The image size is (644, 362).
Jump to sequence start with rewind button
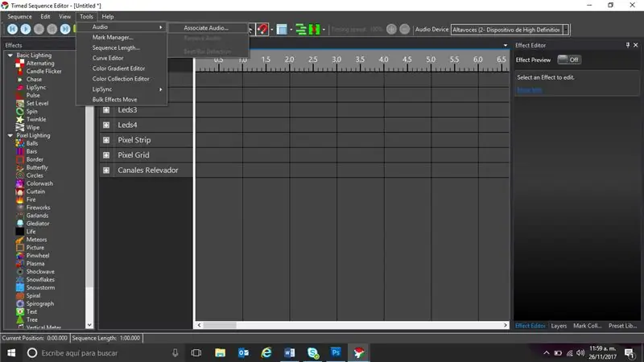click(x=13, y=29)
